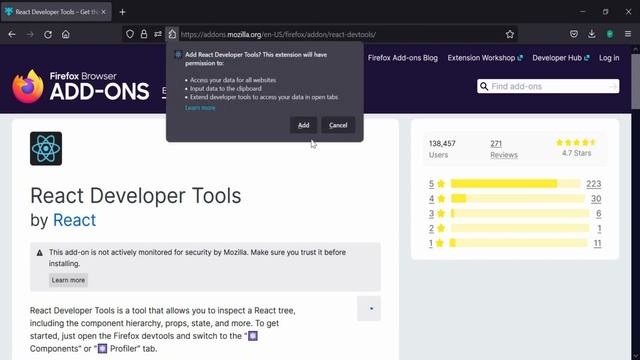Viewport: 640px width, 360px height.
Task: Visit Developer Hub link
Action: click(561, 58)
